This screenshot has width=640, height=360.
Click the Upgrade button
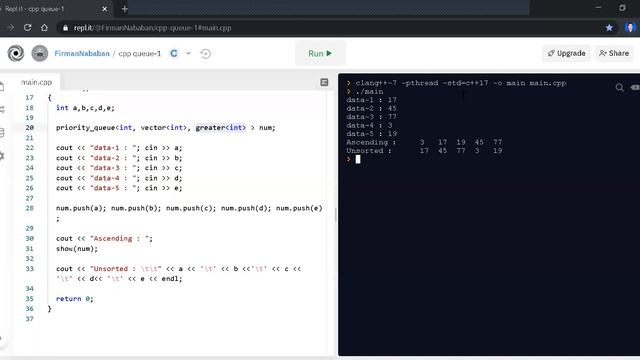coord(566,53)
